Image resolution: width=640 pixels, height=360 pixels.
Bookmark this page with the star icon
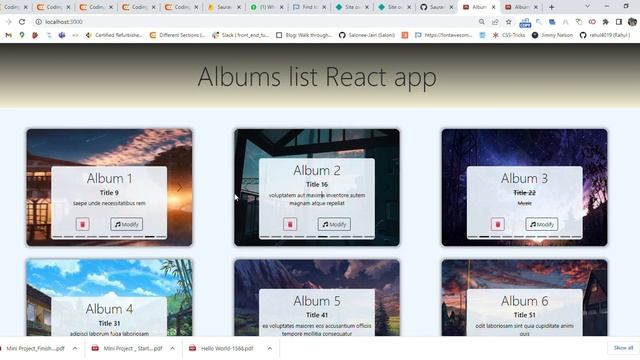pyautogui.click(x=509, y=22)
